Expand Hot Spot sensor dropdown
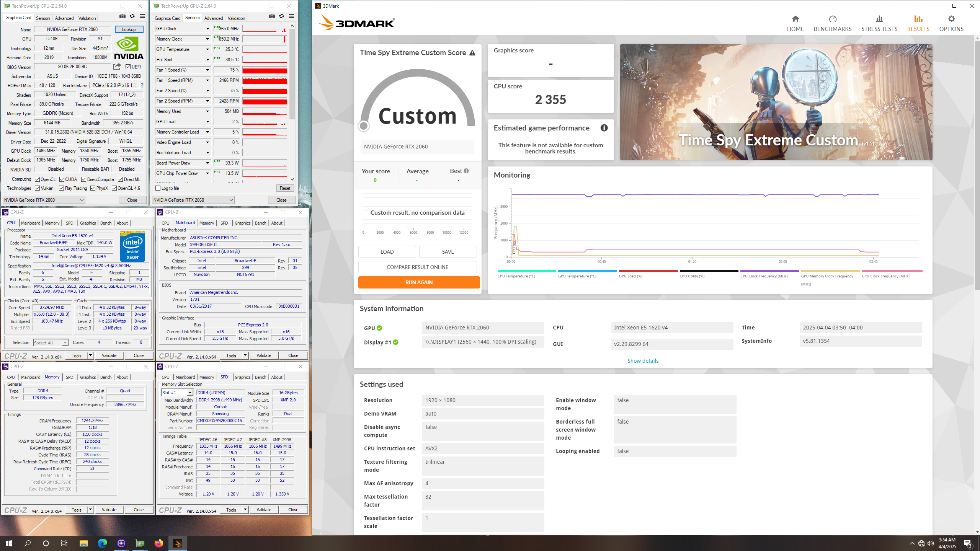This screenshot has width=980, height=551. [x=207, y=60]
